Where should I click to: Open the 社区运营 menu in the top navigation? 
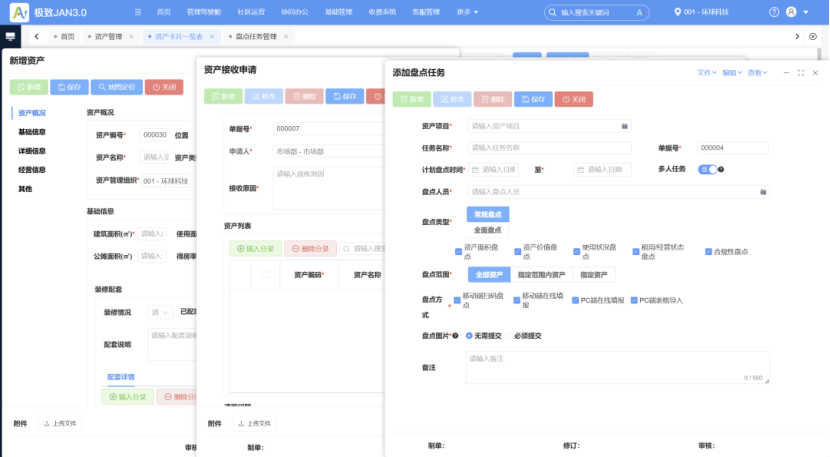[x=251, y=12]
